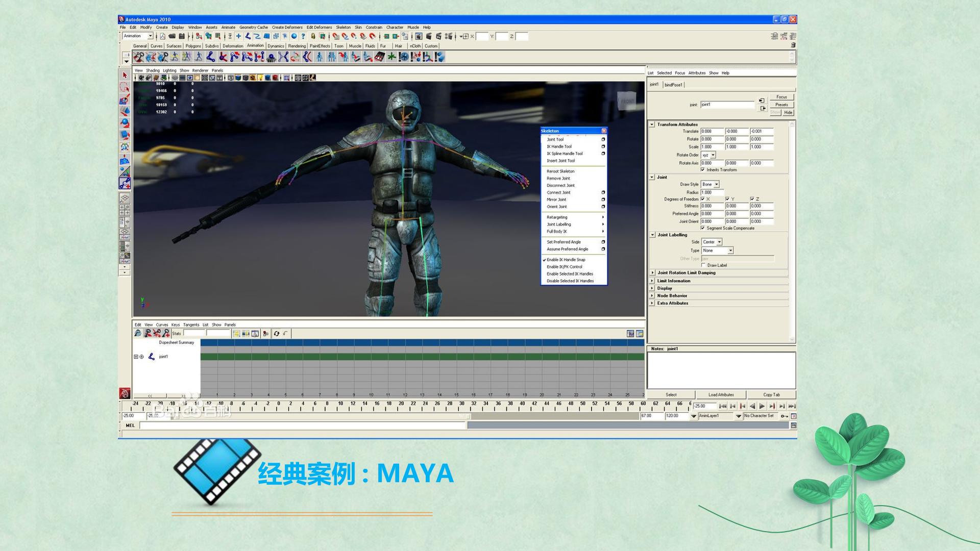Click the Hide button
Viewport: 980px width, 551px height.
(x=788, y=112)
